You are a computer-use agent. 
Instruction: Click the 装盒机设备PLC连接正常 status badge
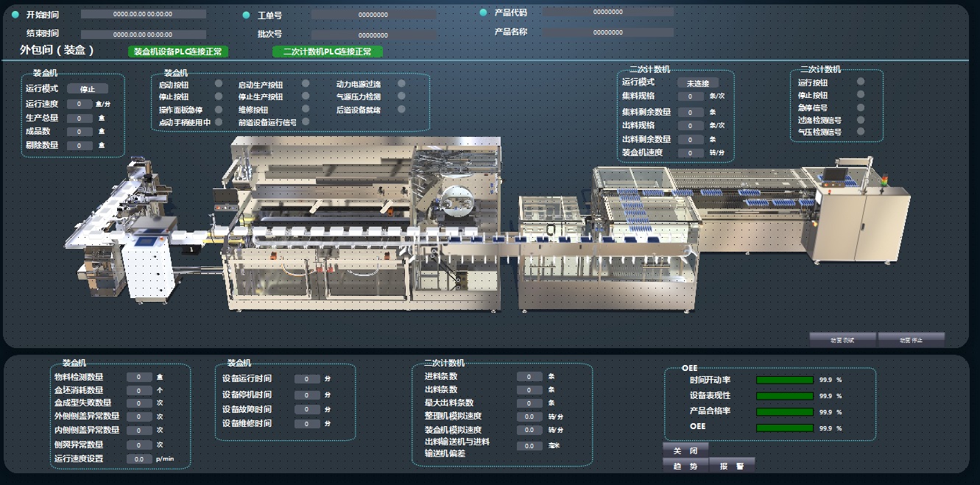(177, 52)
